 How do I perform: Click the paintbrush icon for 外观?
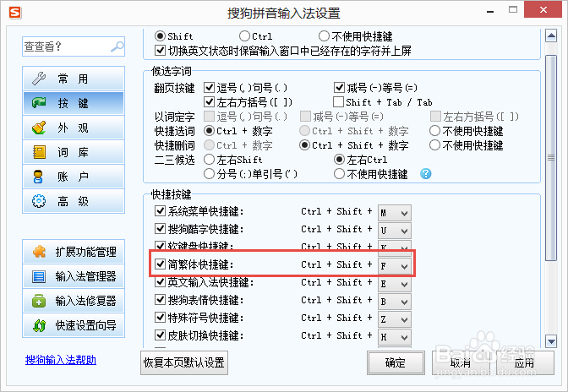(39, 128)
